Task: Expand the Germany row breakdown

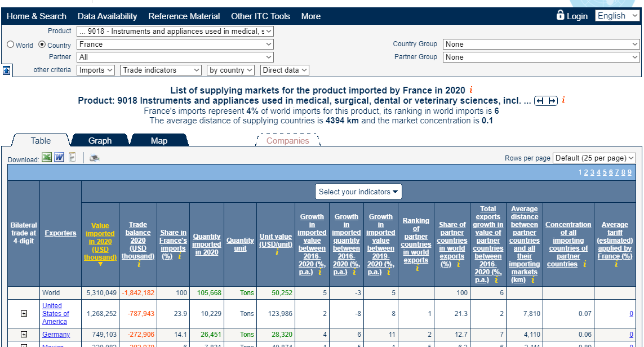Action: 24,335
